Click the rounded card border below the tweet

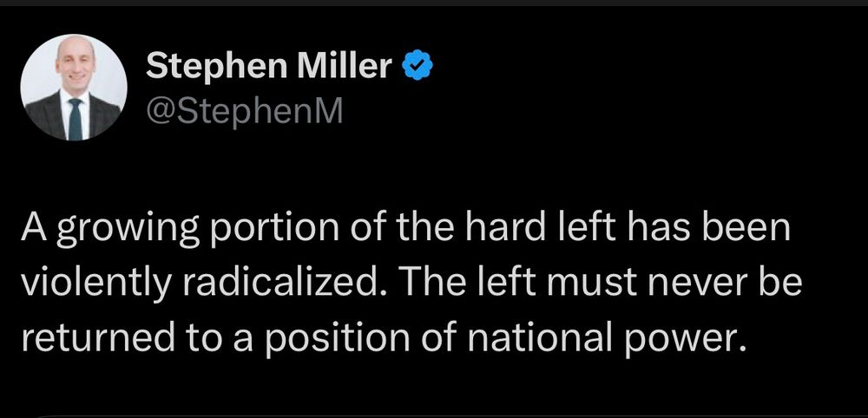click(434, 415)
